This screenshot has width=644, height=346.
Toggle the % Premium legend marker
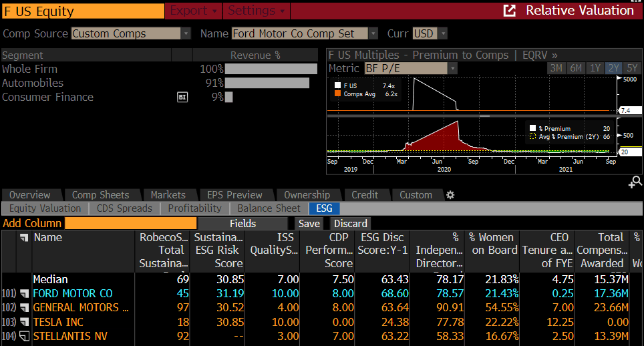[x=532, y=128]
